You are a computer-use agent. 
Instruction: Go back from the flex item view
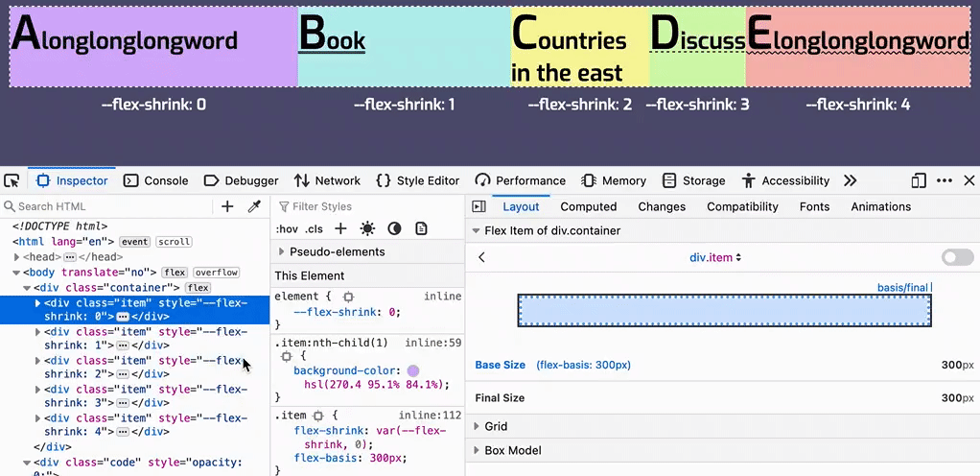point(482,257)
